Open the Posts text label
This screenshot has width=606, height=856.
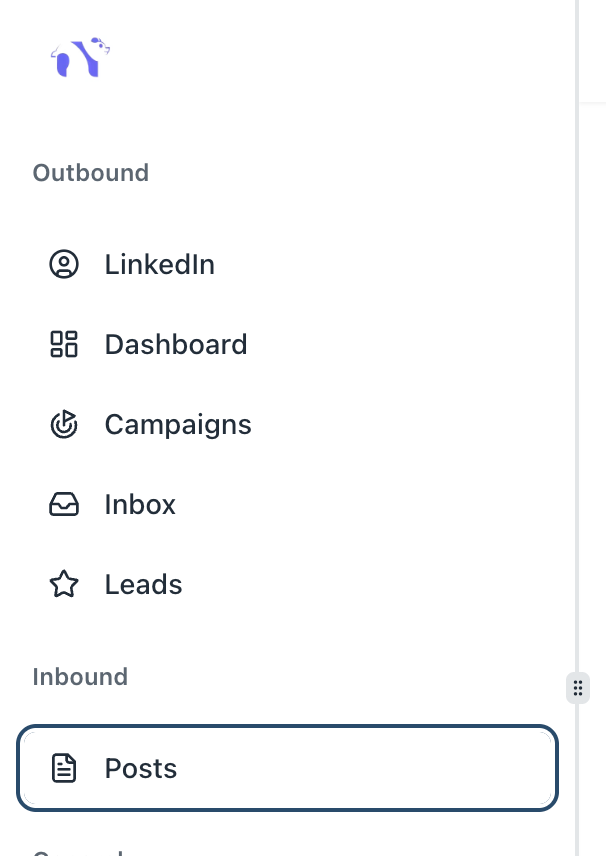(141, 769)
